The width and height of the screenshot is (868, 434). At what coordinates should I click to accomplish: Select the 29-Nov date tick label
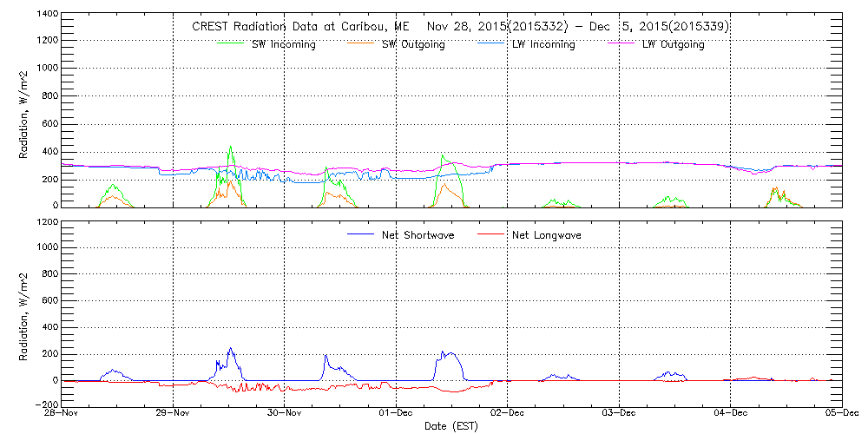(174, 414)
